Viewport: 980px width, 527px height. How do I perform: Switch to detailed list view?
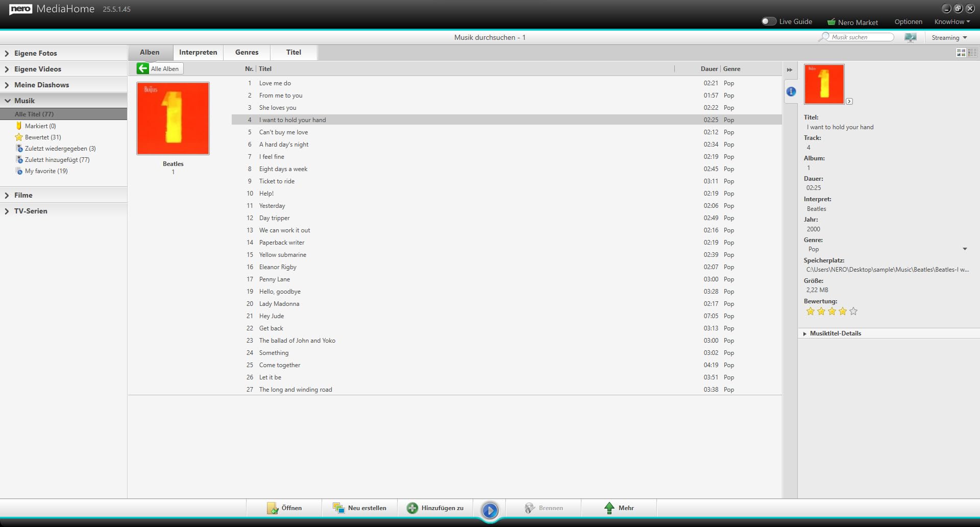[x=972, y=53]
